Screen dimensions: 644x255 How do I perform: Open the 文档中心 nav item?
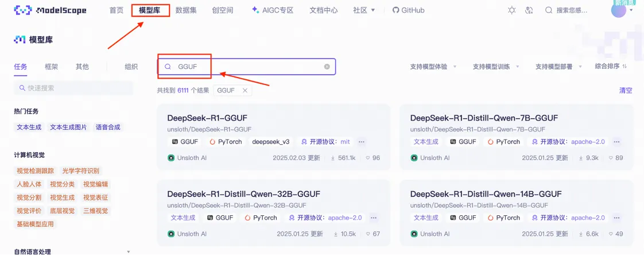pyautogui.click(x=324, y=10)
